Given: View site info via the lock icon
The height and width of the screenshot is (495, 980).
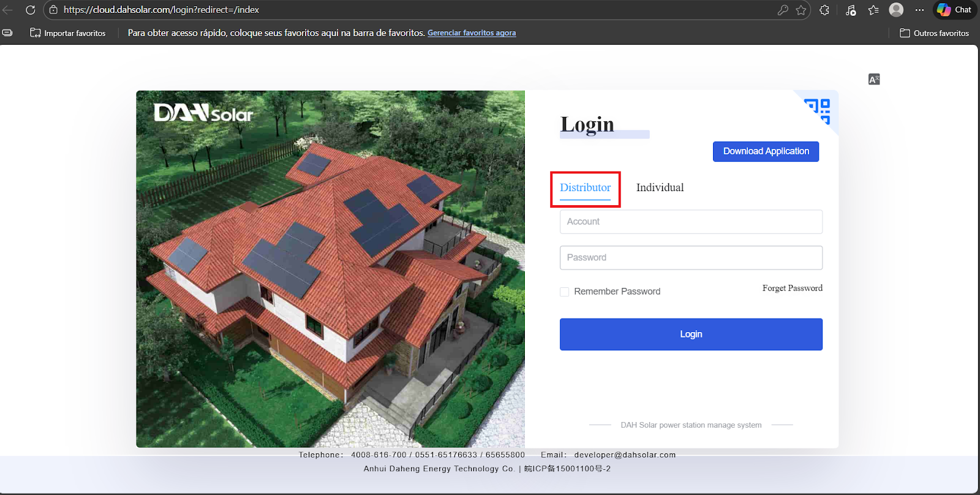Looking at the screenshot, I should 53,10.
